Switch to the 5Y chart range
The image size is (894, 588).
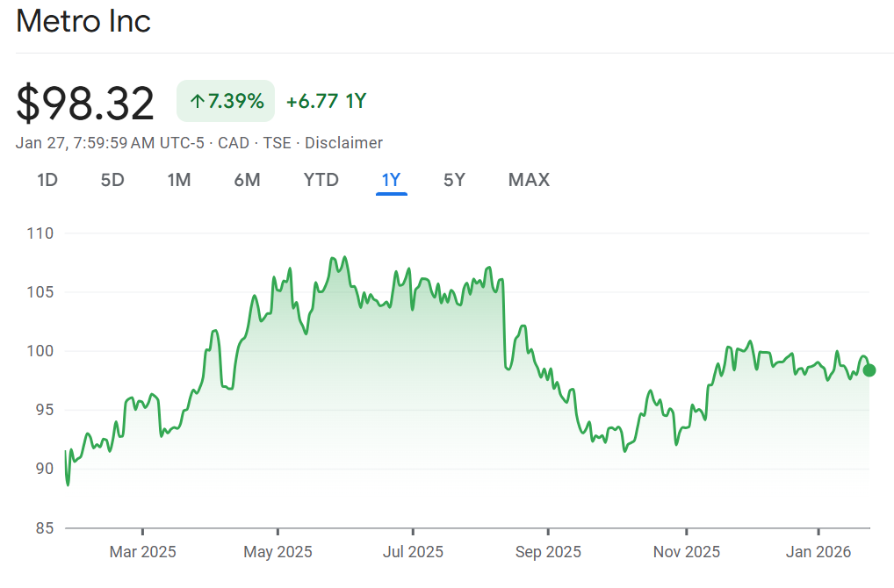click(454, 180)
